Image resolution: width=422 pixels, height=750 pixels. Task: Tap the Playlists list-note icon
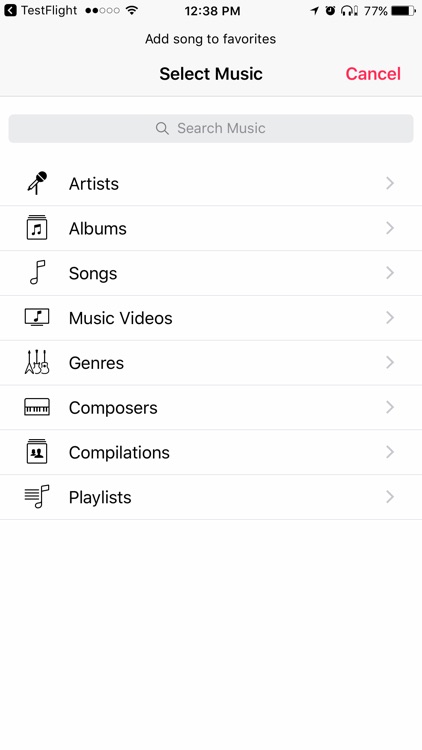click(x=37, y=496)
